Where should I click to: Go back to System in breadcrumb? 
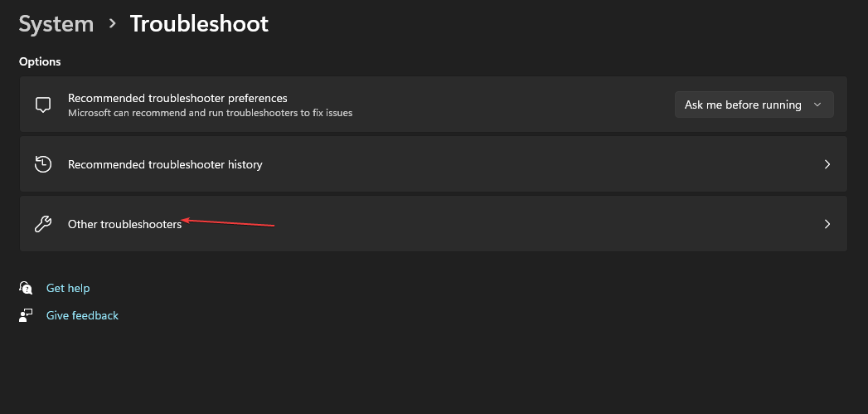point(56,24)
